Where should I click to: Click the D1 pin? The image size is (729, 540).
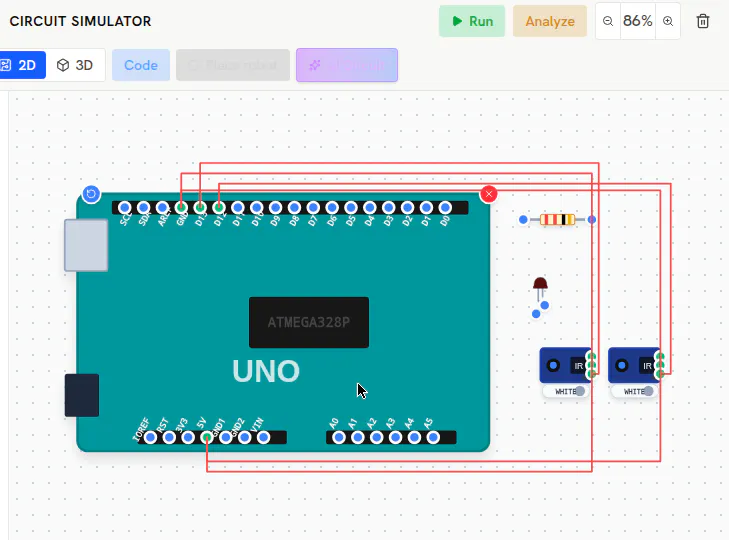(426, 207)
